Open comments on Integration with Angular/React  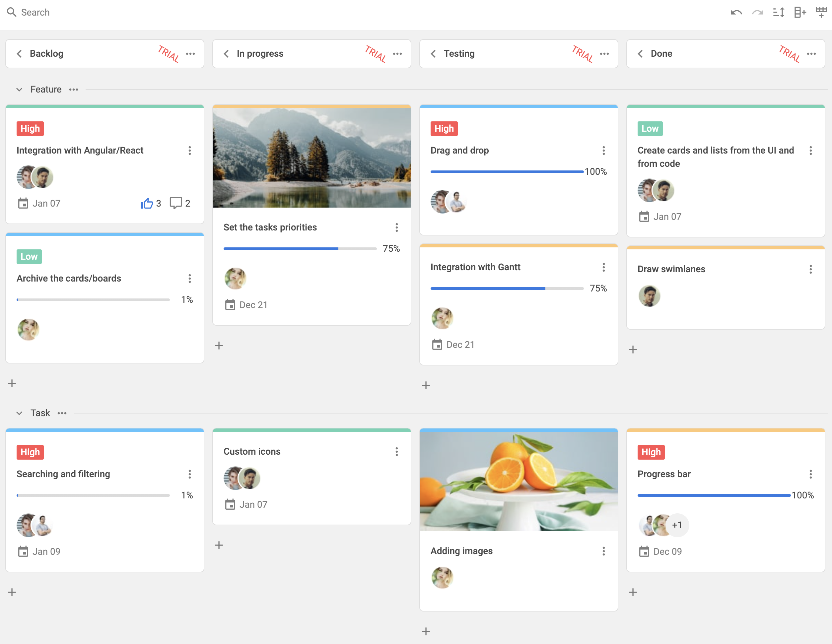[175, 203]
